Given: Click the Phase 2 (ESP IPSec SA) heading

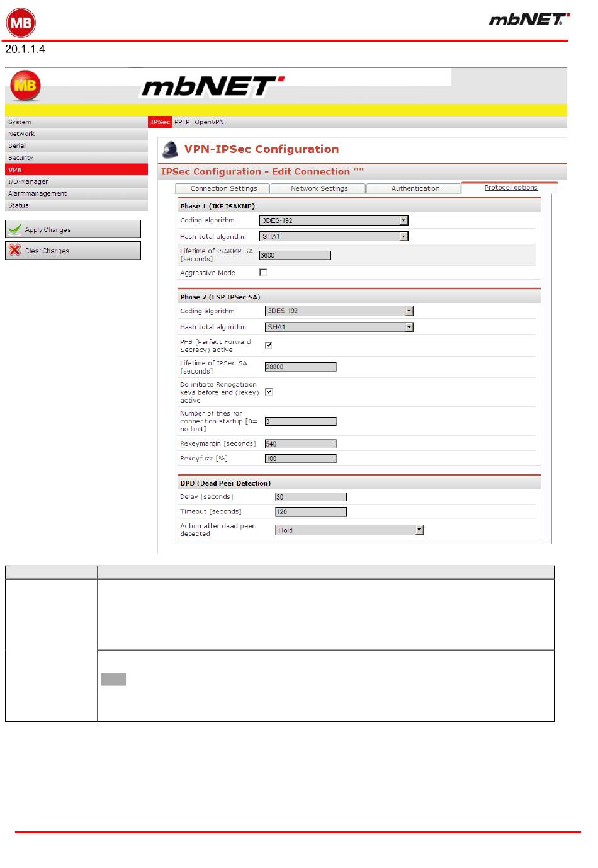Looking at the screenshot, I should point(220,297).
